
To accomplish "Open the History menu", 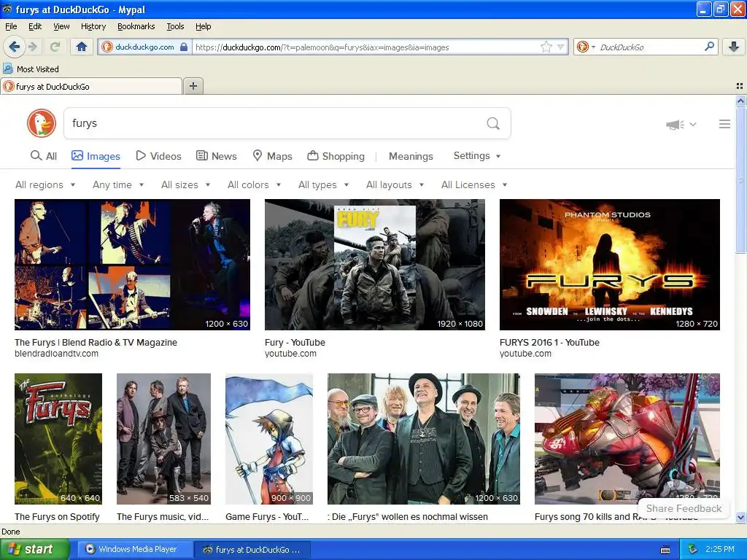I will 93,26.
